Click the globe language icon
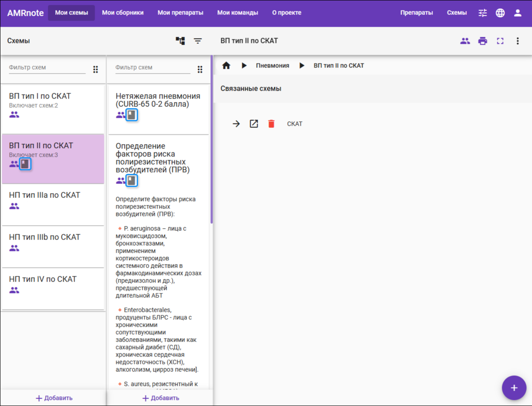The width and height of the screenshot is (532, 406). coord(500,13)
